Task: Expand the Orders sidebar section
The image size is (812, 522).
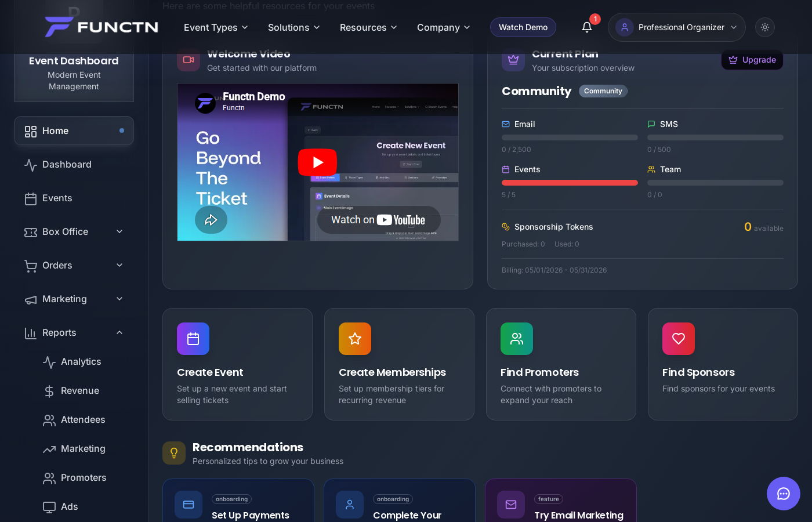Action: [x=74, y=266]
